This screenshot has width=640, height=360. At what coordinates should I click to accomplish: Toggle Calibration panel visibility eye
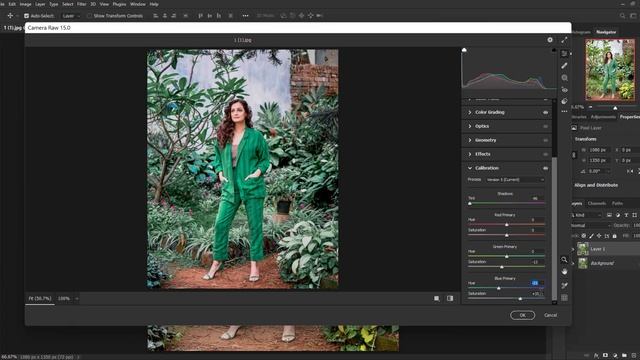pyautogui.click(x=545, y=168)
